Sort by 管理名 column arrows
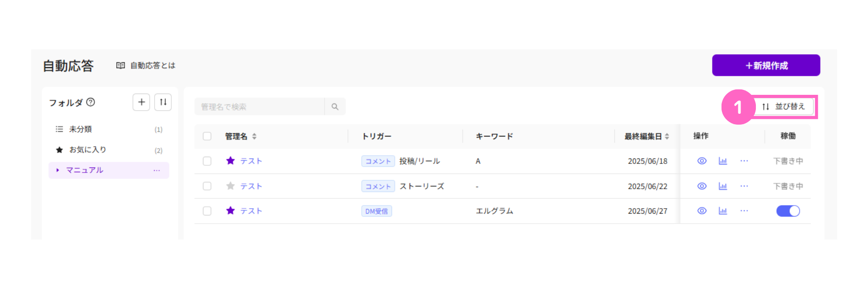Screen dimensions: 868x289 (x=255, y=136)
